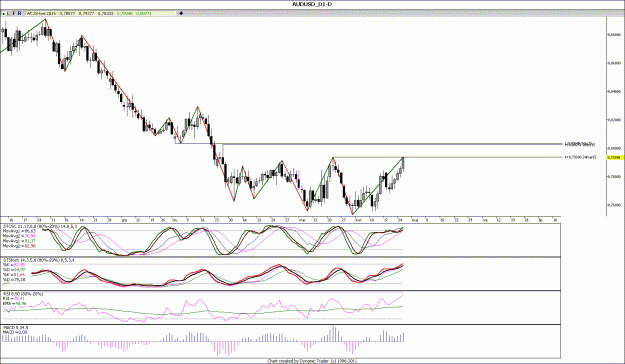Click the blue R toolbar button

point(20,13)
